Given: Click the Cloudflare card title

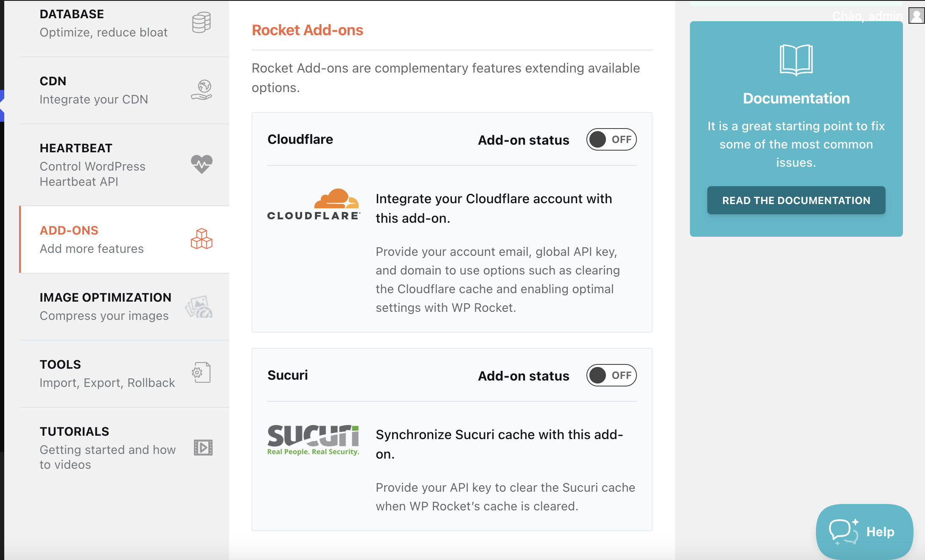Looking at the screenshot, I should point(300,140).
